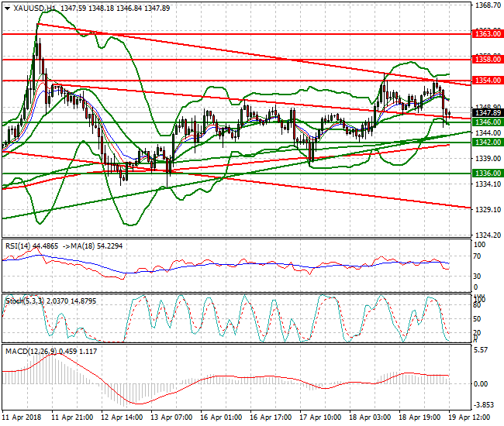Image resolution: width=504 pixels, height=426 pixels.
Task: Select the 1368.70 price axis value
Action: (488, 5)
